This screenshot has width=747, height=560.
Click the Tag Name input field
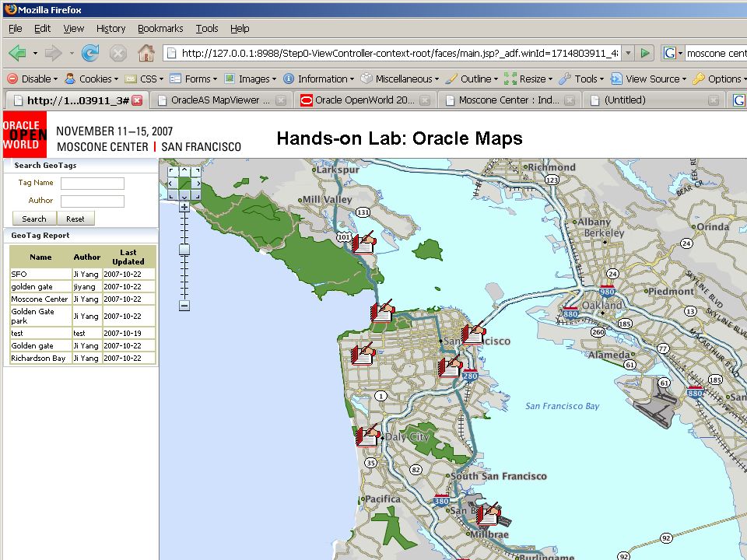(93, 184)
